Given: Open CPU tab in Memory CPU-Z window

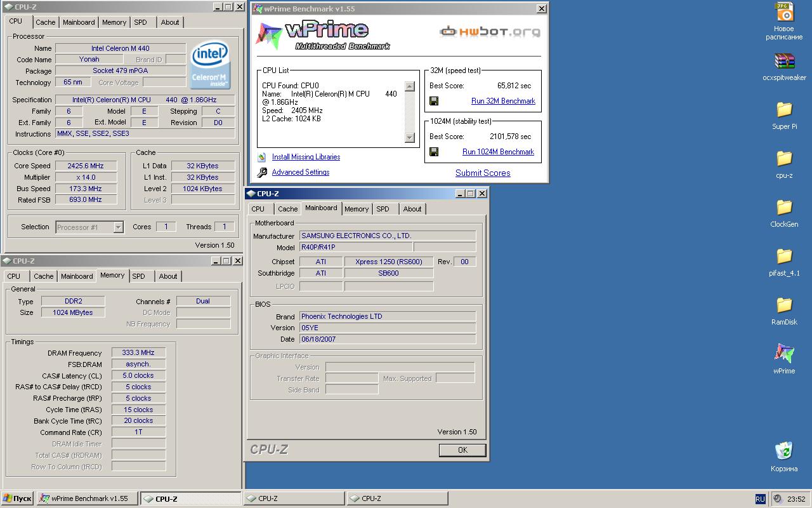Looking at the screenshot, I should pos(14,276).
